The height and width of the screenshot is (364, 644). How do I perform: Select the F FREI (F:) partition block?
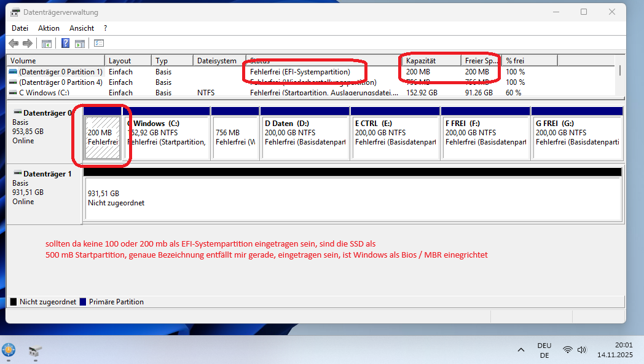click(x=485, y=138)
